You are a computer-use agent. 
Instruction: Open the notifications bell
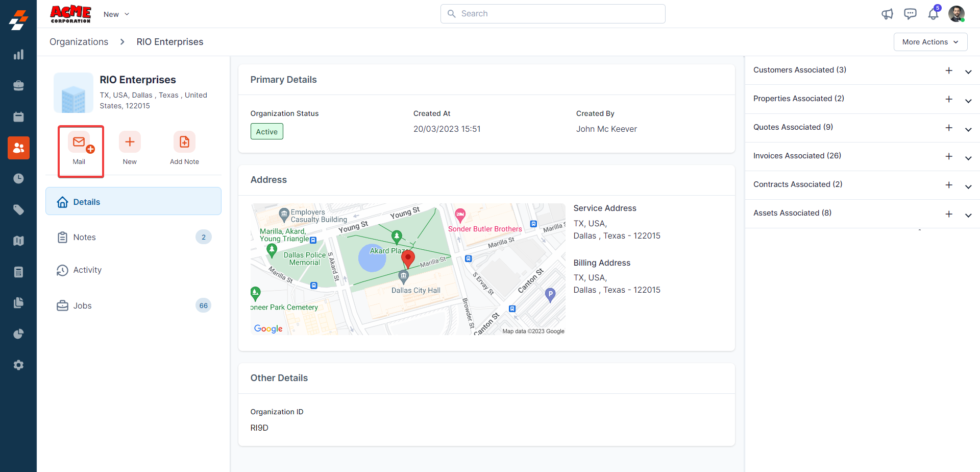[x=933, y=14]
